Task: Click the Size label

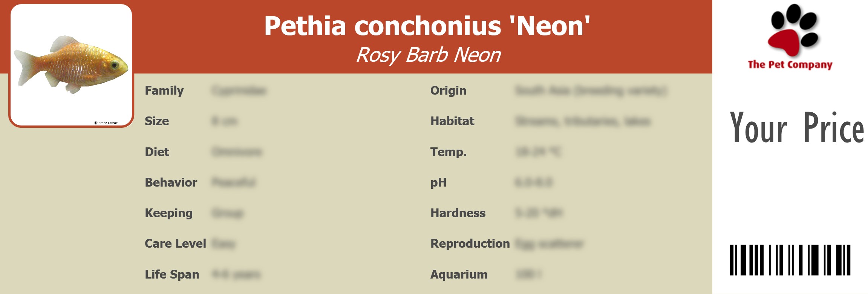Action: pyautogui.click(x=157, y=121)
